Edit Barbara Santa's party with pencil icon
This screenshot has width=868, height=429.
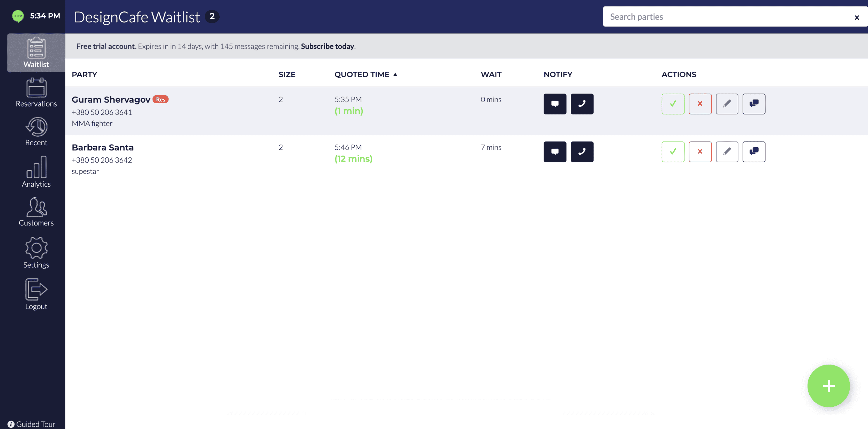[727, 152]
